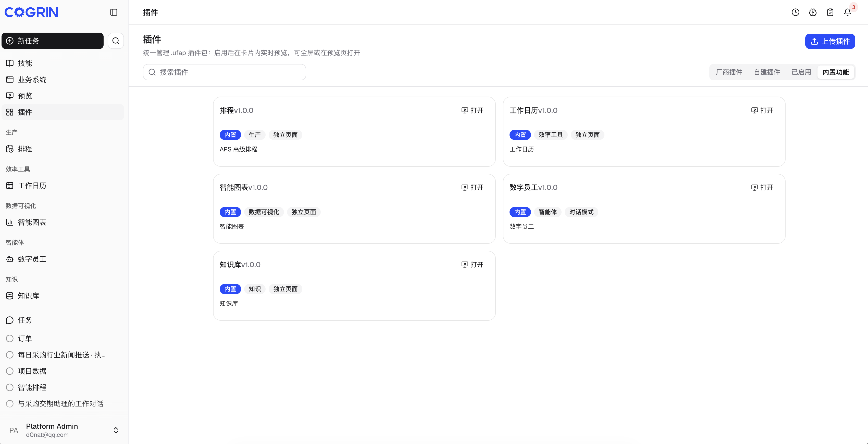The height and width of the screenshot is (444, 868).
Task: Select the 订单 task in the sidebar
Action: coord(63,338)
